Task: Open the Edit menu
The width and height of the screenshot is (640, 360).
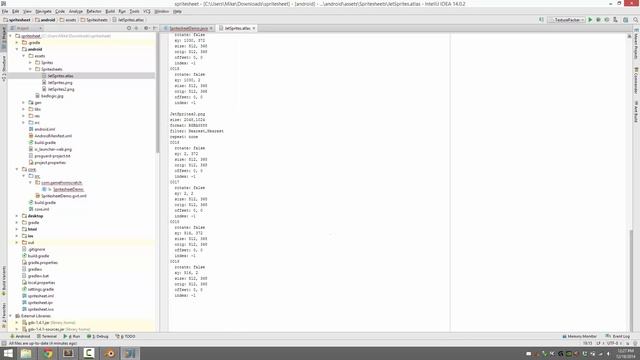Action: coord(16,11)
